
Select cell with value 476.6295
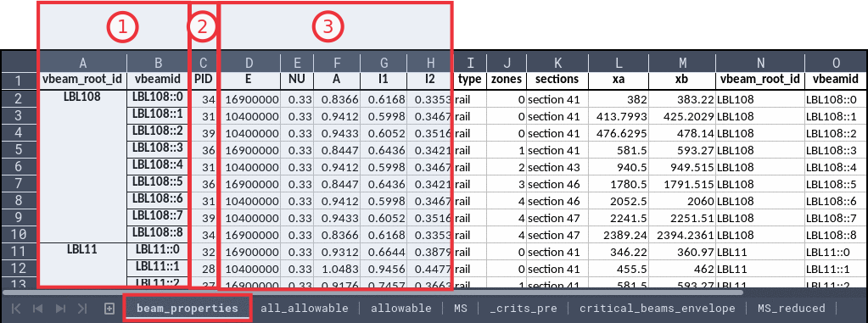619,133
